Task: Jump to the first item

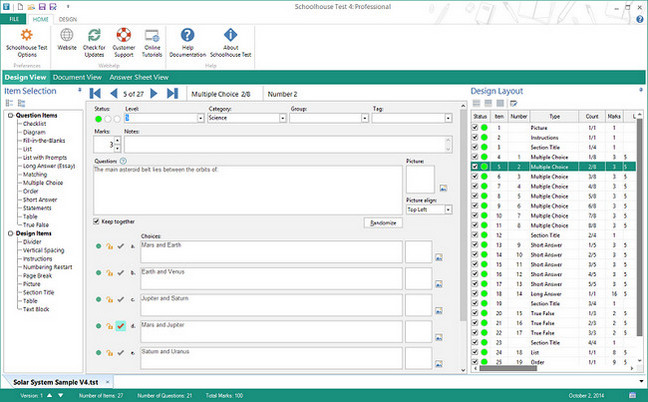Action: click(96, 94)
